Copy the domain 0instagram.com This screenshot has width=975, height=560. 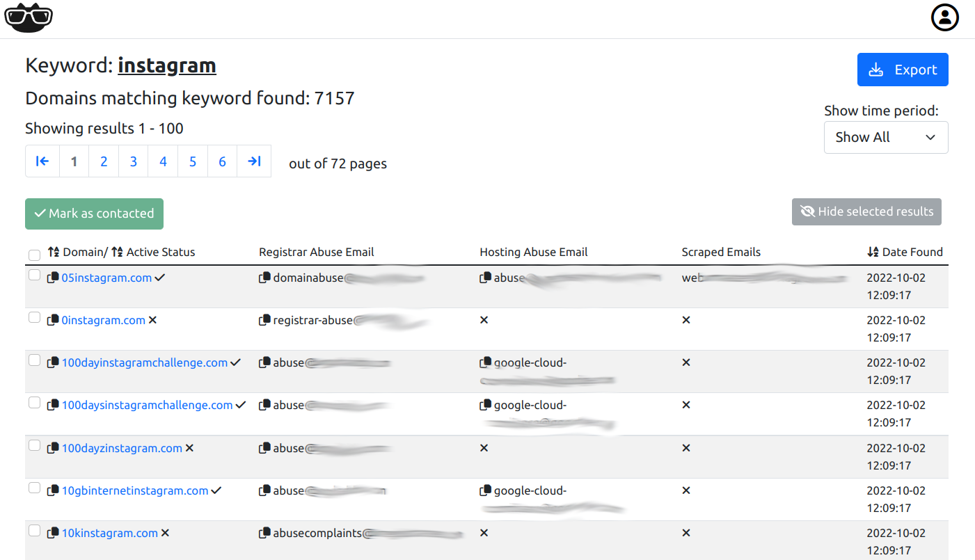(53, 321)
